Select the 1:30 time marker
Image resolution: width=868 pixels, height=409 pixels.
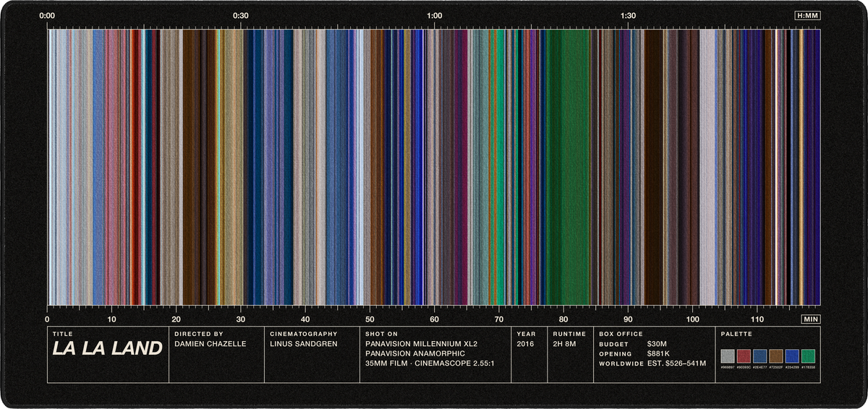pos(629,15)
